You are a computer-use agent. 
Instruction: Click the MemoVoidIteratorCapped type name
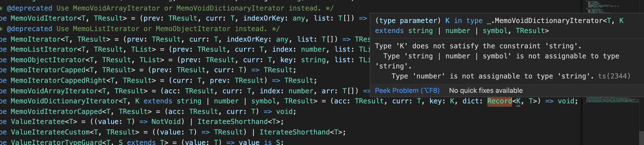(56, 112)
